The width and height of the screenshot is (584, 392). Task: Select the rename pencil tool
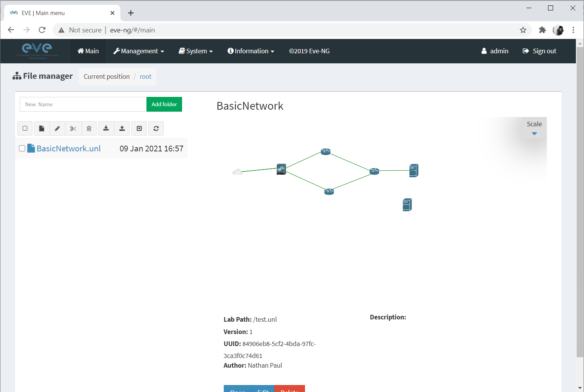[x=57, y=128]
